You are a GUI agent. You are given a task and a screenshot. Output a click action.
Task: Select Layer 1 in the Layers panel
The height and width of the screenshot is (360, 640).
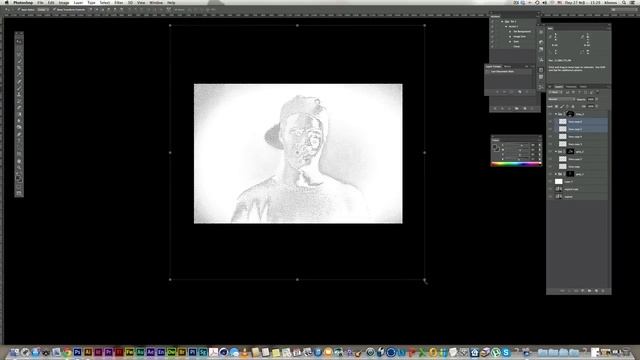[578, 181]
